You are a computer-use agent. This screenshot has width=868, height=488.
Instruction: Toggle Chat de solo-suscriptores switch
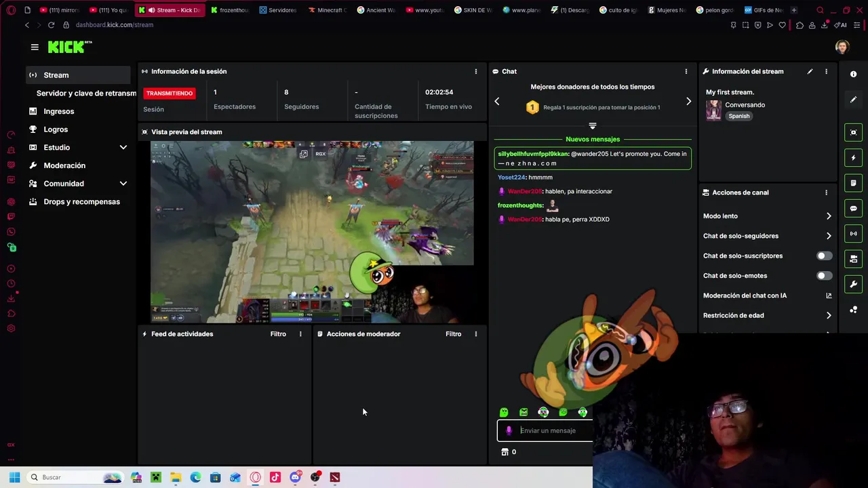point(824,256)
